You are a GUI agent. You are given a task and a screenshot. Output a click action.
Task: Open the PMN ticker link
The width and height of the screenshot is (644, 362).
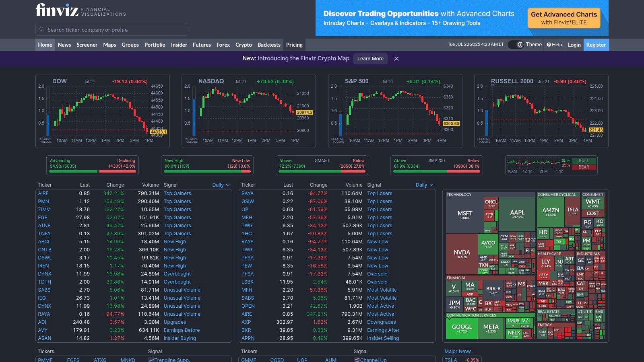pyautogui.click(x=43, y=202)
